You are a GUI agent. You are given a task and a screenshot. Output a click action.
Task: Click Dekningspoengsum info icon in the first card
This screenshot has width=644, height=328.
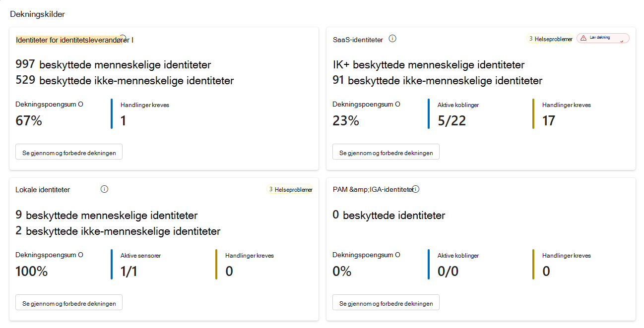tap(81, 104)
